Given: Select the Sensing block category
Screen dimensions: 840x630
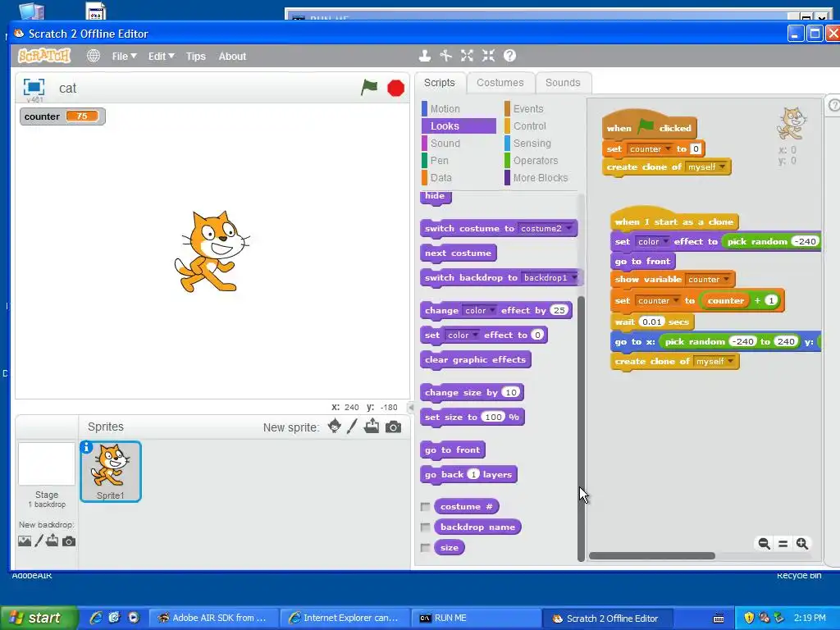Looking at the screenshot, I should click(x=532, y=143).
